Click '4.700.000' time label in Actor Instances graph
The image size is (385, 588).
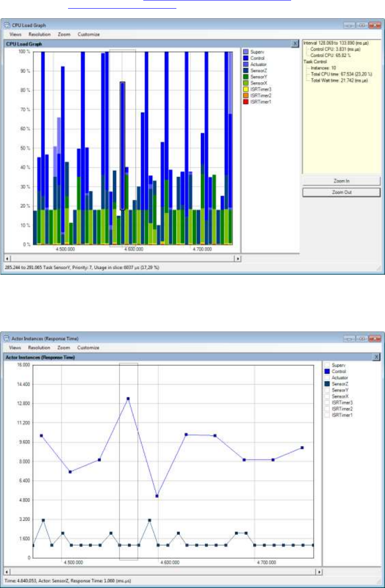(x=266, y=563)
